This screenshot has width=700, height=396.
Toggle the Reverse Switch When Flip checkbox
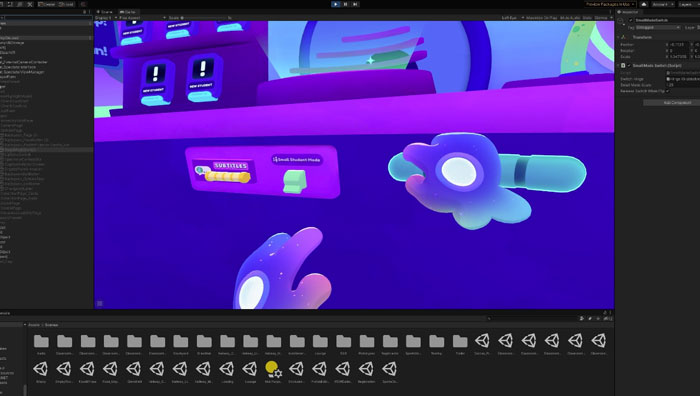668,91
